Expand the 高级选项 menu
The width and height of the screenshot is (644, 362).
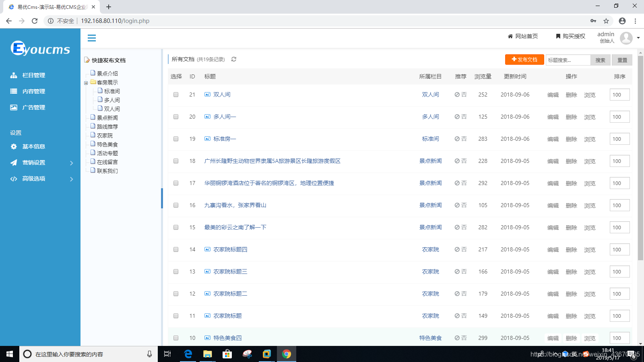[x=33, y=179]
